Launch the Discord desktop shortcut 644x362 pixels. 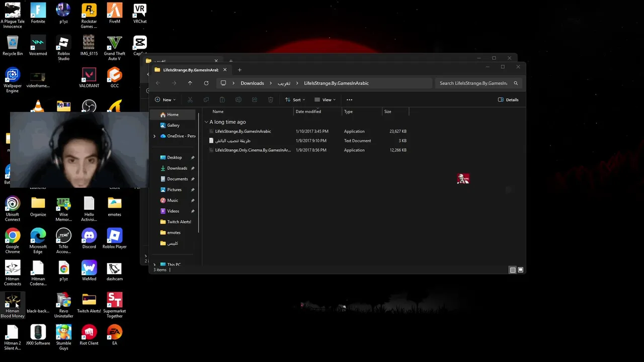(89, 239)
